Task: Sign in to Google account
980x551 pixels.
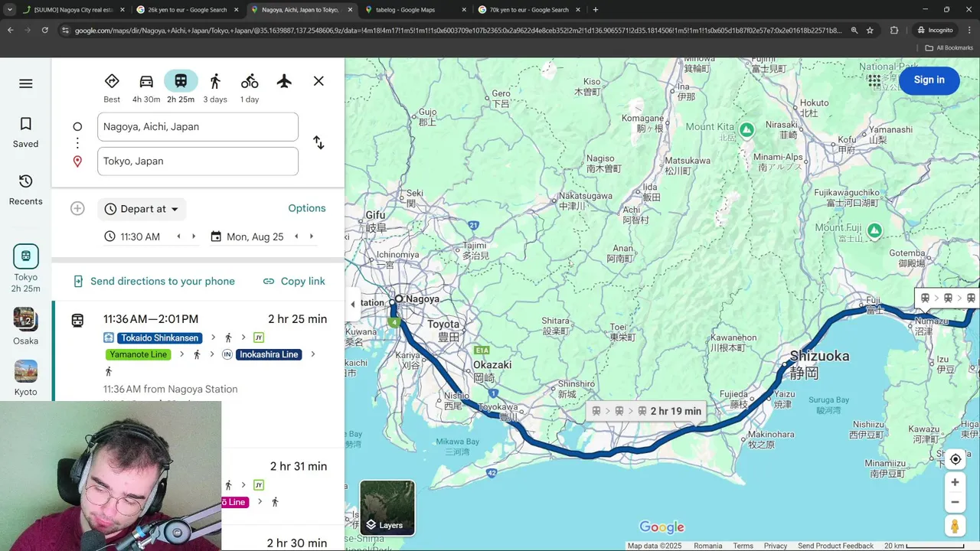Action: coord(929,80)
